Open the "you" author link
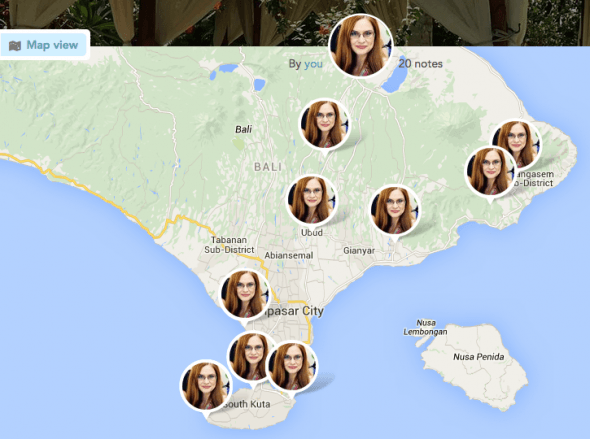The height and width of the screenshot is (439, 590). (x=313, y=64)
